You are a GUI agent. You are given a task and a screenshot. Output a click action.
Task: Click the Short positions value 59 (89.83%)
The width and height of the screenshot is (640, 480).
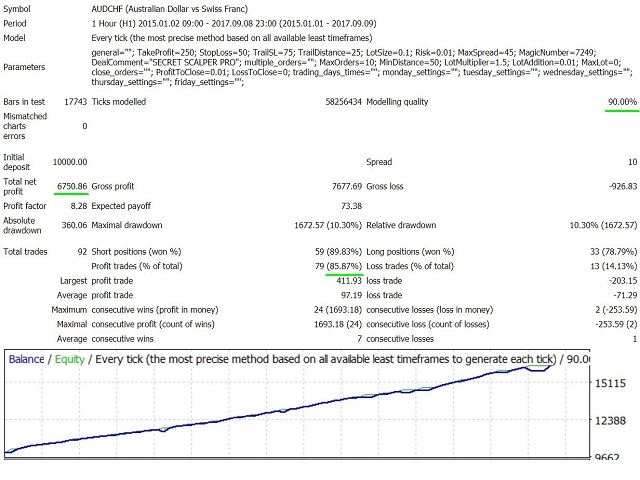pos(338,251)
